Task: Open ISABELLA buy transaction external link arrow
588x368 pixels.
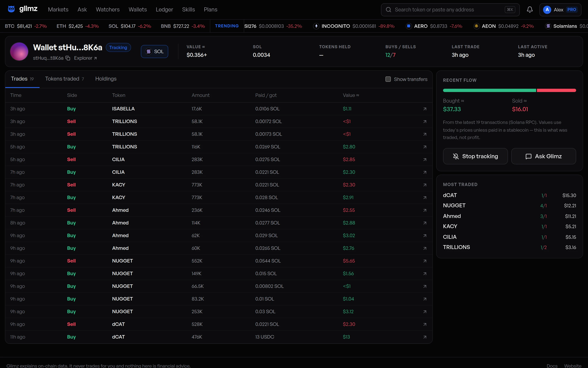Action: click(425, 109)
